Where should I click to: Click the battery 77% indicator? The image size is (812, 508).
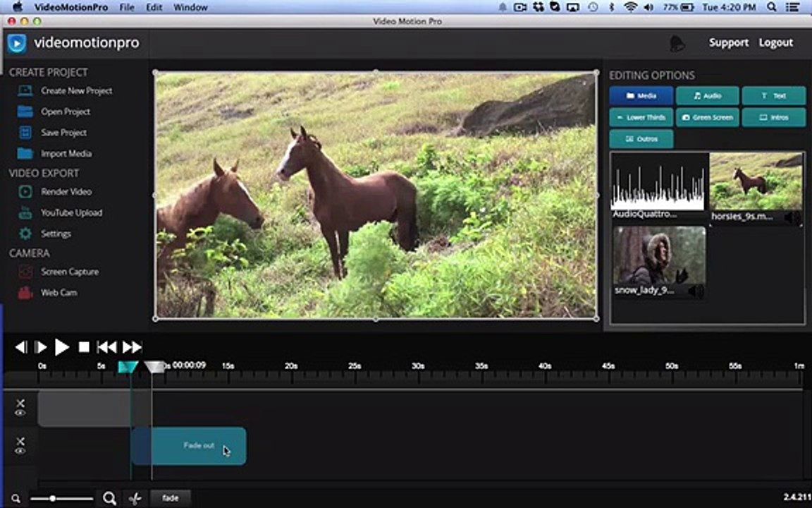pyautogui.click(x=678, y=7)
